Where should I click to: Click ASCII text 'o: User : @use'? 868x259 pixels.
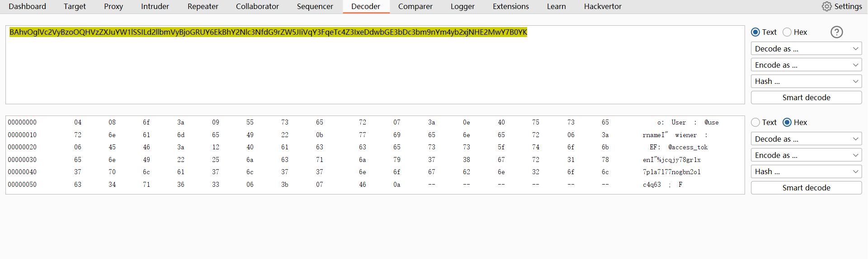coord(688,122)
